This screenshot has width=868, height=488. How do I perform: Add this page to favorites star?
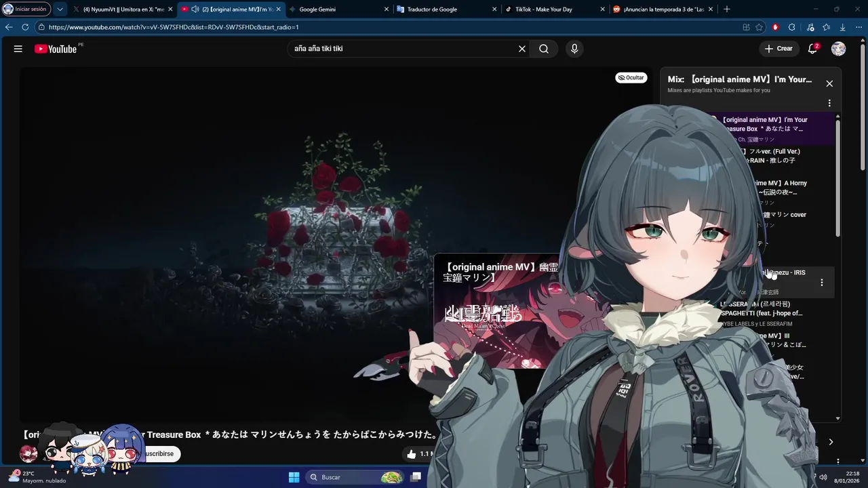pos(759,27)
